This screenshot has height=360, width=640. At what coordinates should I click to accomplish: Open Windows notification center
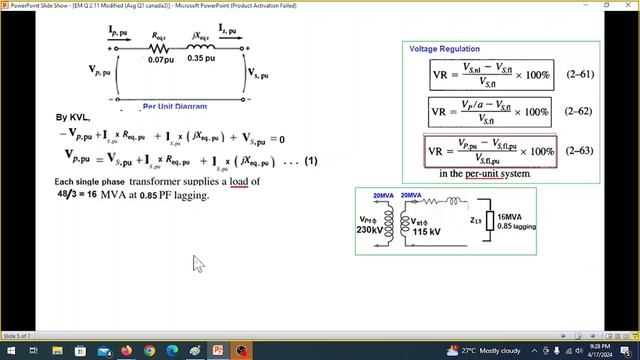point(626,351)
